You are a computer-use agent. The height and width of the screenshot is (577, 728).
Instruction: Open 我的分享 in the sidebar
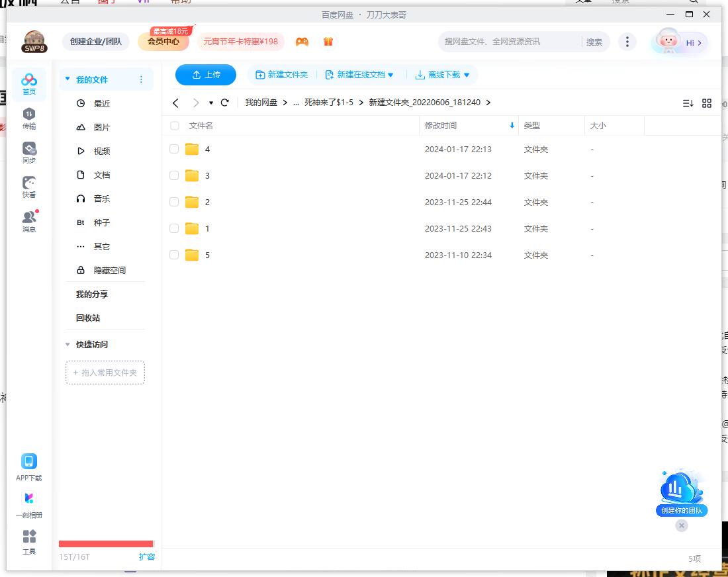(x=92, y=294)
